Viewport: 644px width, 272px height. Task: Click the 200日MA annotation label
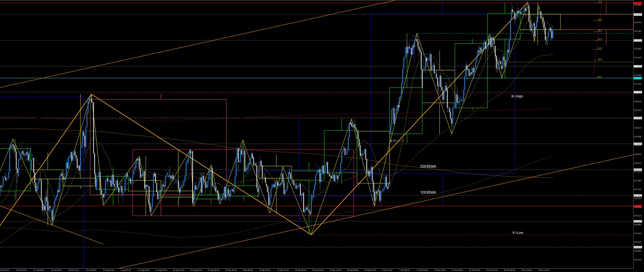[428, 166]
